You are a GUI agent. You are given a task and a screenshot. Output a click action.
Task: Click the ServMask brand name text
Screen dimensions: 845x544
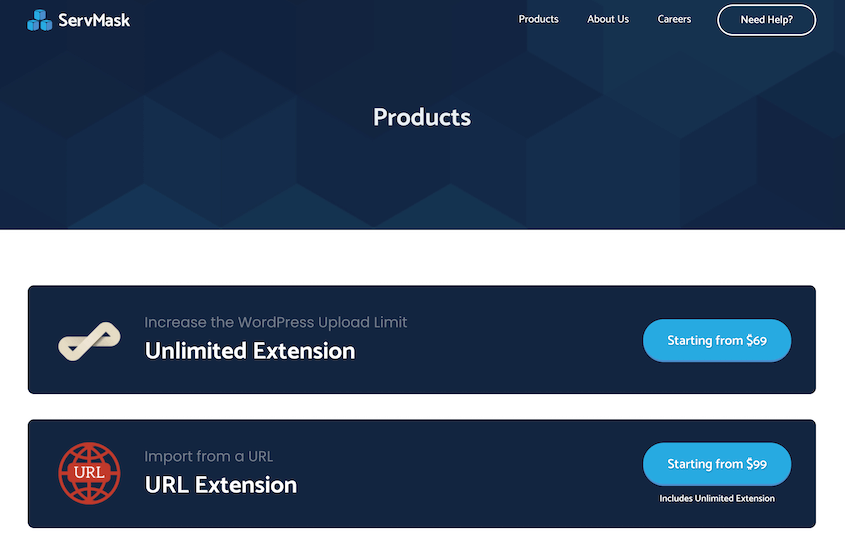point(94,20)
